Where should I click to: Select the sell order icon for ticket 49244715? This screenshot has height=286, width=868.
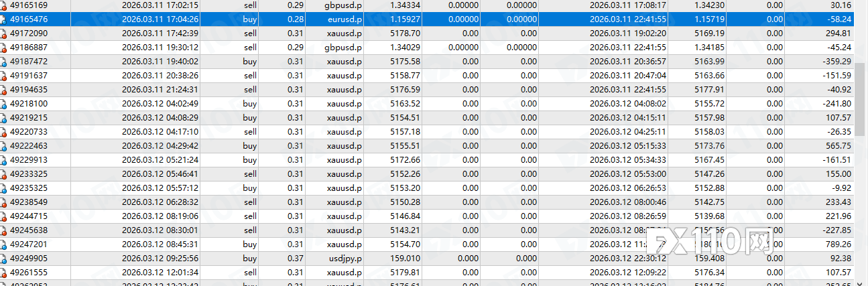point(4,216)
